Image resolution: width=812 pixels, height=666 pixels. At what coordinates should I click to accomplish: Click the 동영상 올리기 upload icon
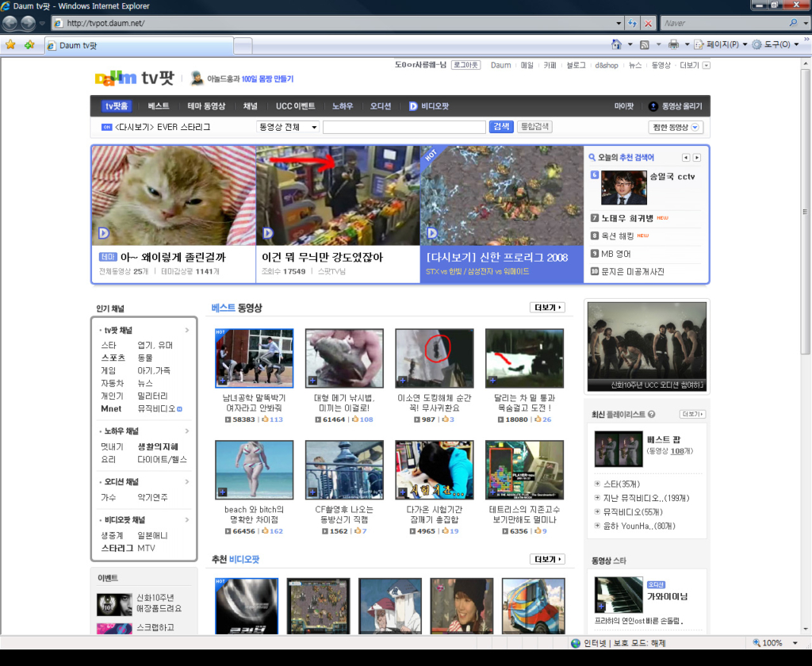pos(653,106)
